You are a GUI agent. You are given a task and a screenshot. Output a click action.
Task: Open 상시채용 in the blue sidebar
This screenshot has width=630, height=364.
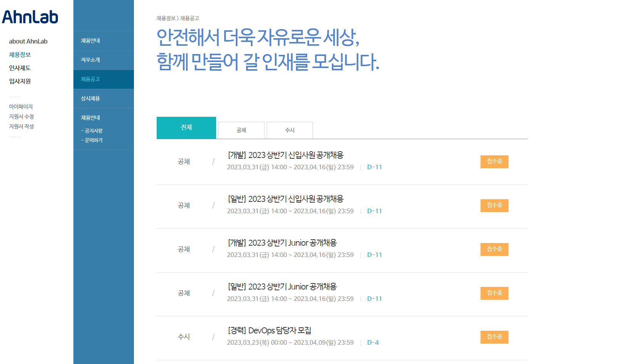90,98
